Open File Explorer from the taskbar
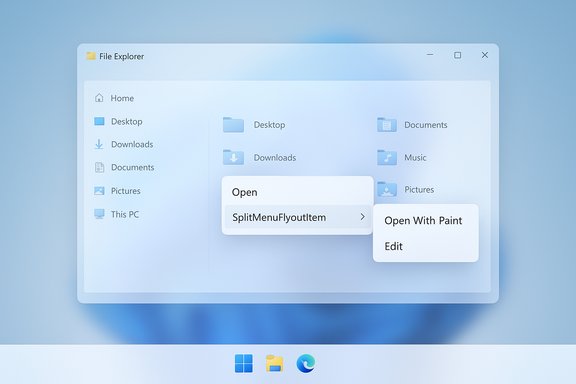 point(275,363)
